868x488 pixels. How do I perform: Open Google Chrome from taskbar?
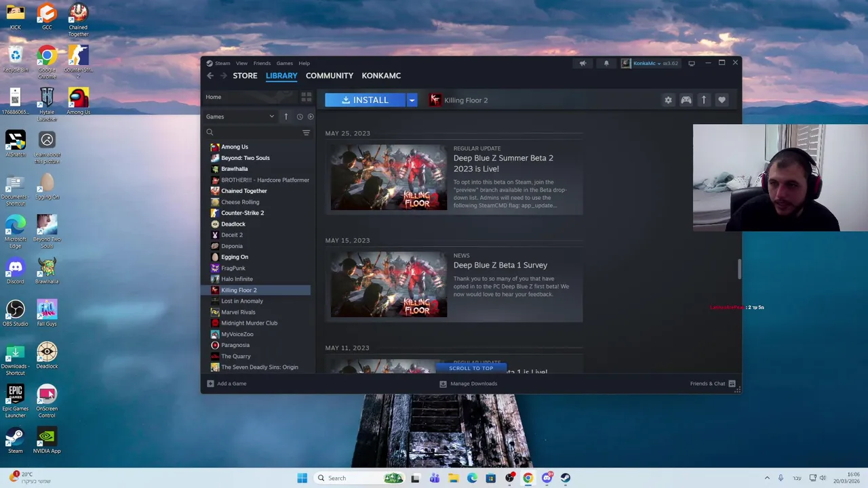point(528,478)
